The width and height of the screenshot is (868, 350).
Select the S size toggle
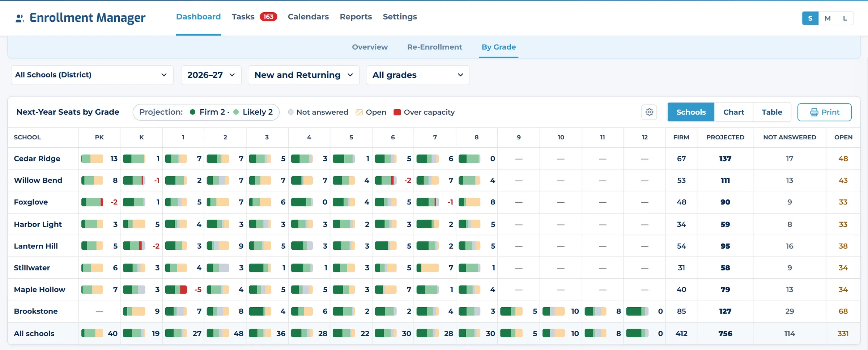[x=810, y=18]
